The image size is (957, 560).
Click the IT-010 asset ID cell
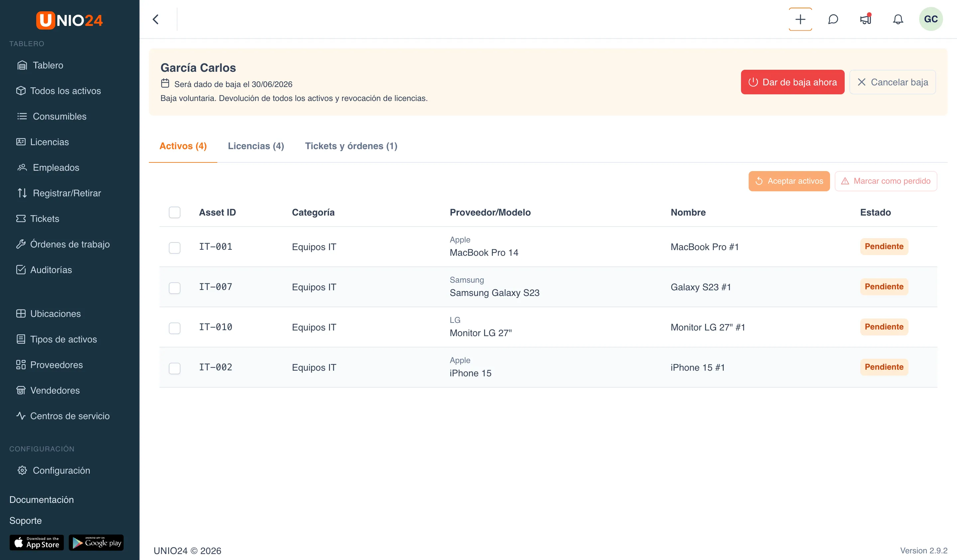[216, 327]
